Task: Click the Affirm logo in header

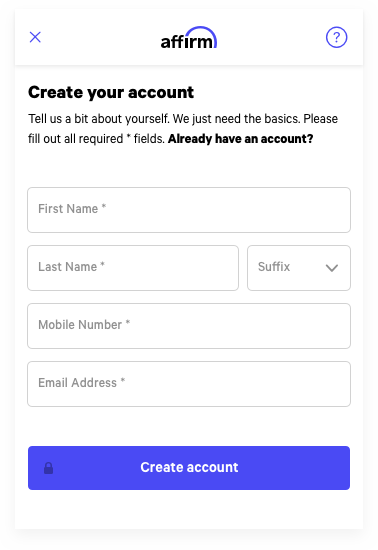Action: 189,38
